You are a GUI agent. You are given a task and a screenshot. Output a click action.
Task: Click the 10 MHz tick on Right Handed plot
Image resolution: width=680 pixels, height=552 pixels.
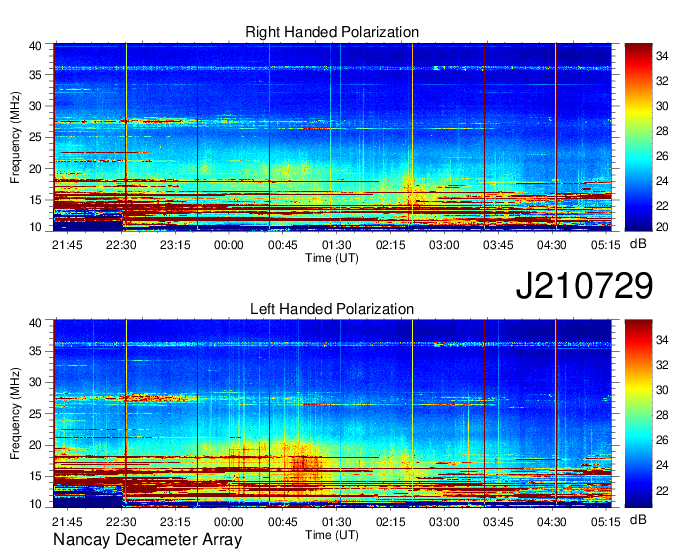[35, 227]
